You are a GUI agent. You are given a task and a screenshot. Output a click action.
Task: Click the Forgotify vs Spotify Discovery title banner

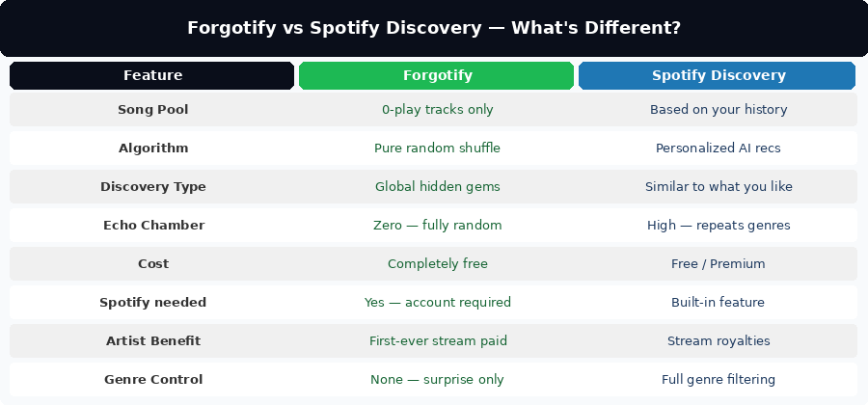coord(434,28)
